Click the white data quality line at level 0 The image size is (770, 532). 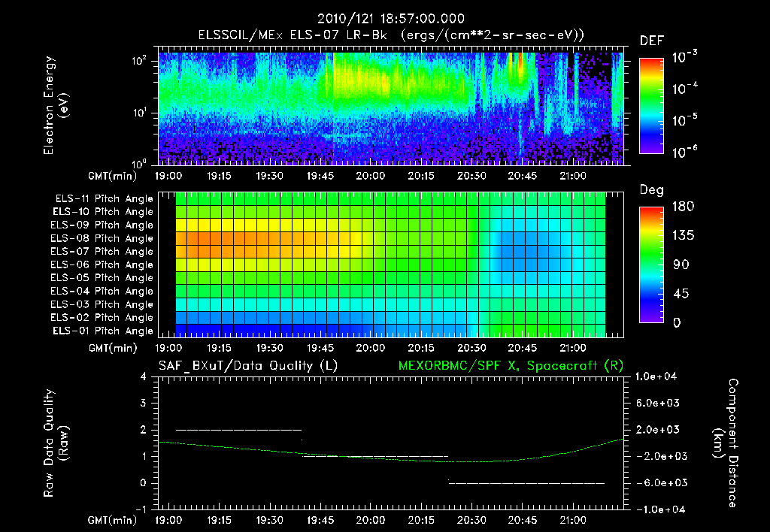pyautogui.click(x=527, y=483)
